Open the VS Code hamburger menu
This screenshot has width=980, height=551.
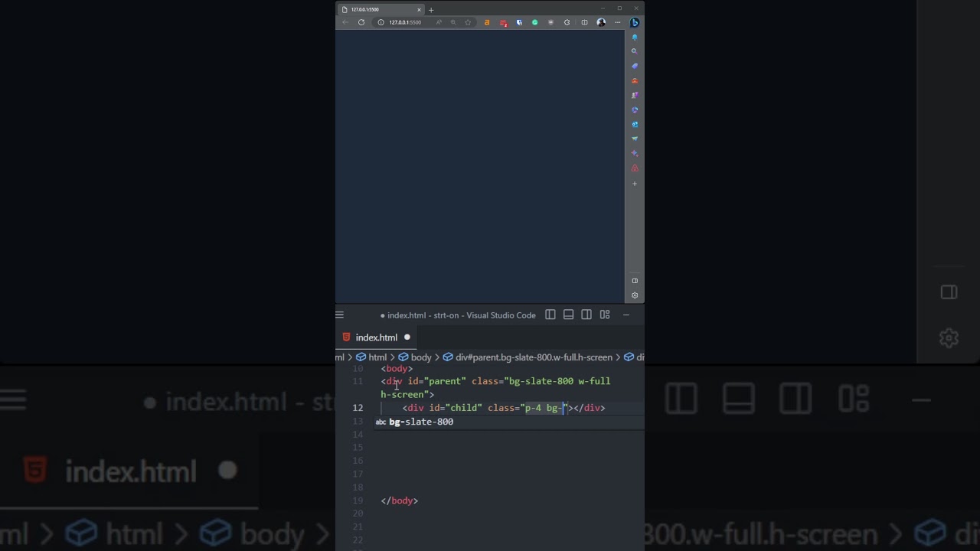coord(340,315)
